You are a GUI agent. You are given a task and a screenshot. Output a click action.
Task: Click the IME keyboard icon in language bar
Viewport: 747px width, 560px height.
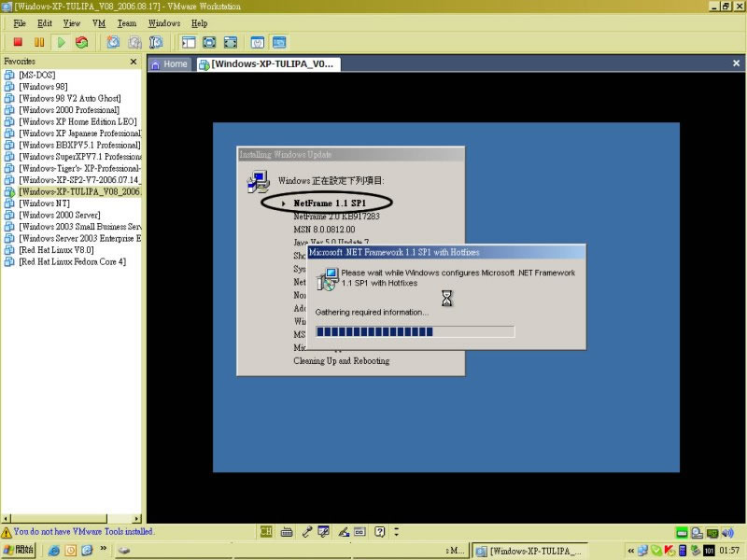coord(287,532)
